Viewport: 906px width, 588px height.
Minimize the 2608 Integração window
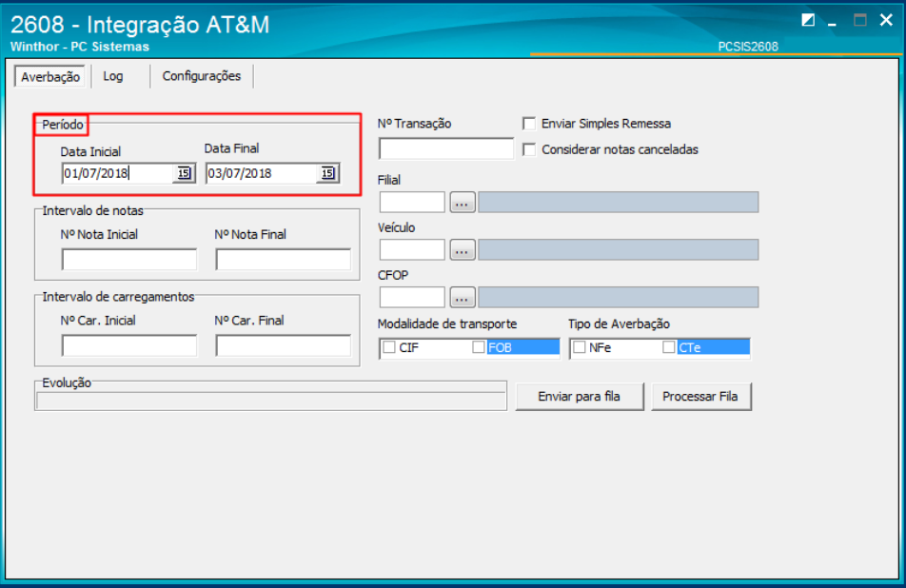click(832, 22)
